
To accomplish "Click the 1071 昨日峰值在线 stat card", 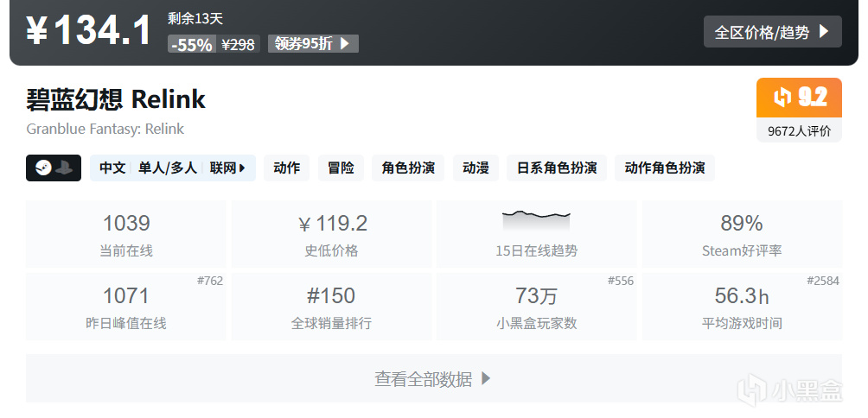I will coord(126,307).
